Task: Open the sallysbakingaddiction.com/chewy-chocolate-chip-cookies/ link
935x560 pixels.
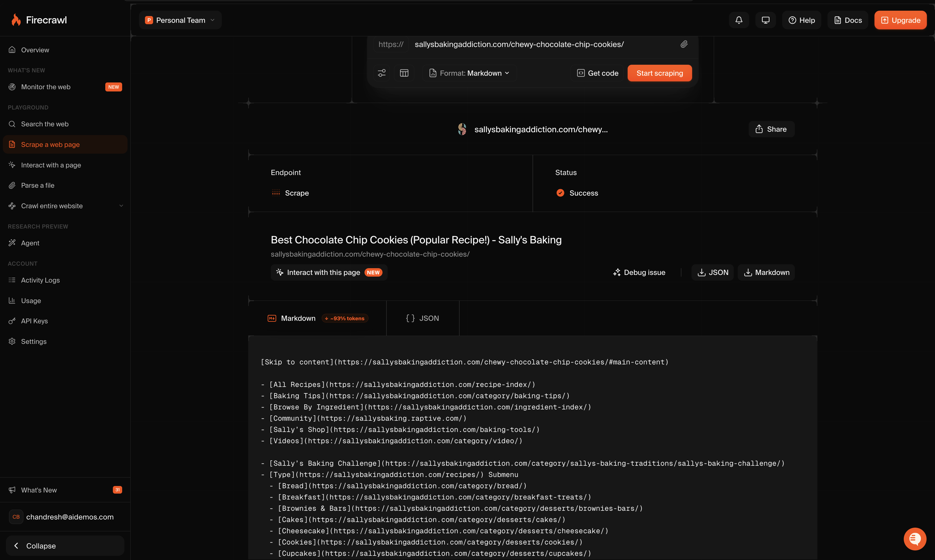Action: [x=370, y=254]
